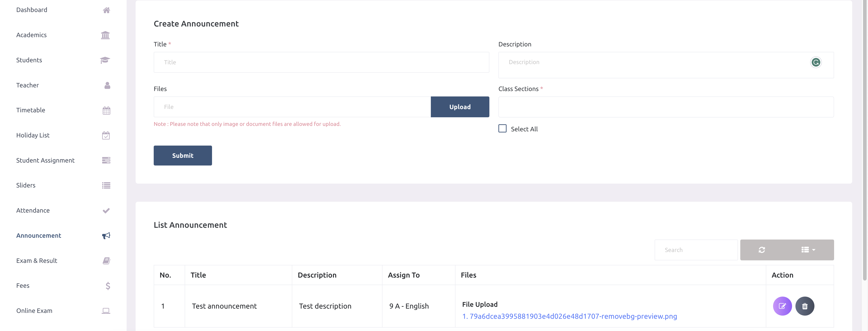Click the Search field above the list
Screen dimensions: 868x331
(696, 250)
